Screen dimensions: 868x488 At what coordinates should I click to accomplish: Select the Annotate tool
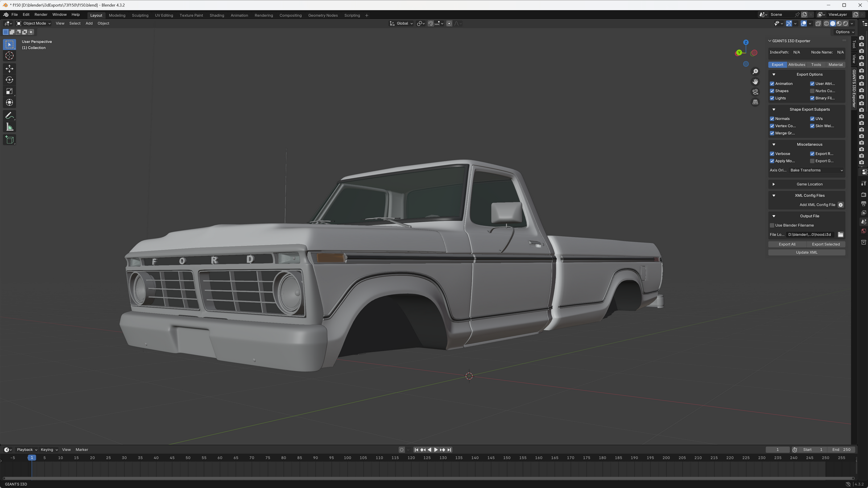tap(9, 116)
